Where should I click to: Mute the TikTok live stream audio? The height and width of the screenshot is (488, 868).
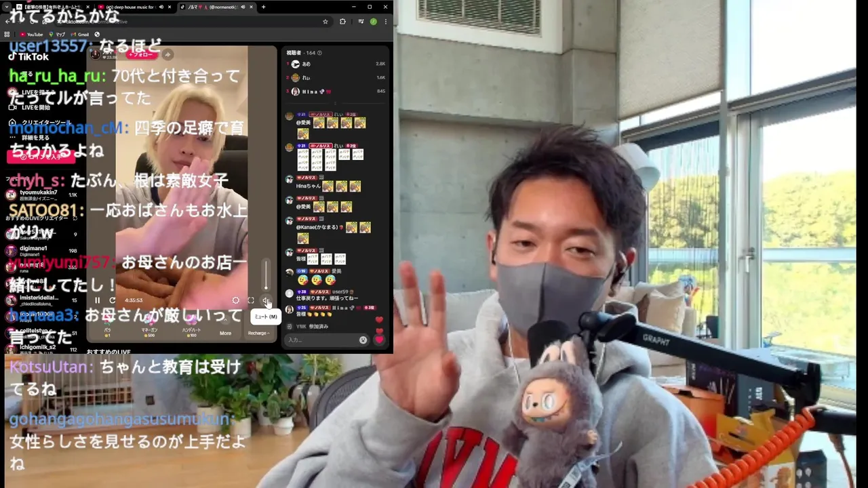click(267, 300)
